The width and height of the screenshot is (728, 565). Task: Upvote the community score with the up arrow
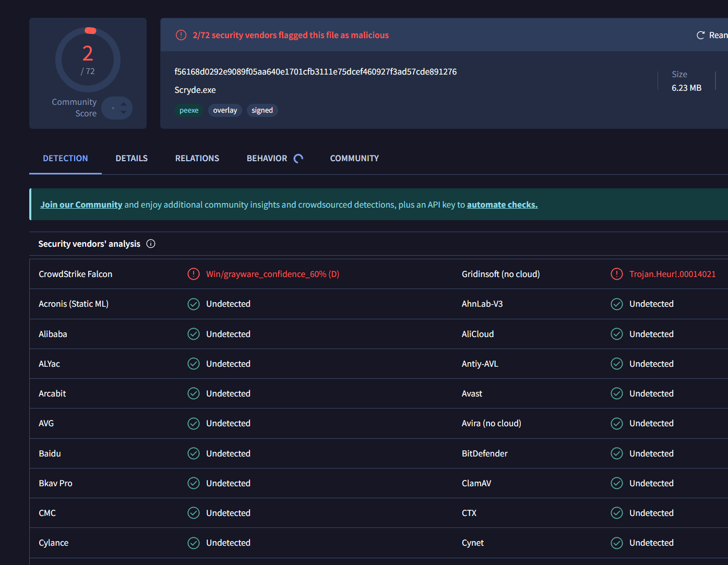[x=124, y=104]
